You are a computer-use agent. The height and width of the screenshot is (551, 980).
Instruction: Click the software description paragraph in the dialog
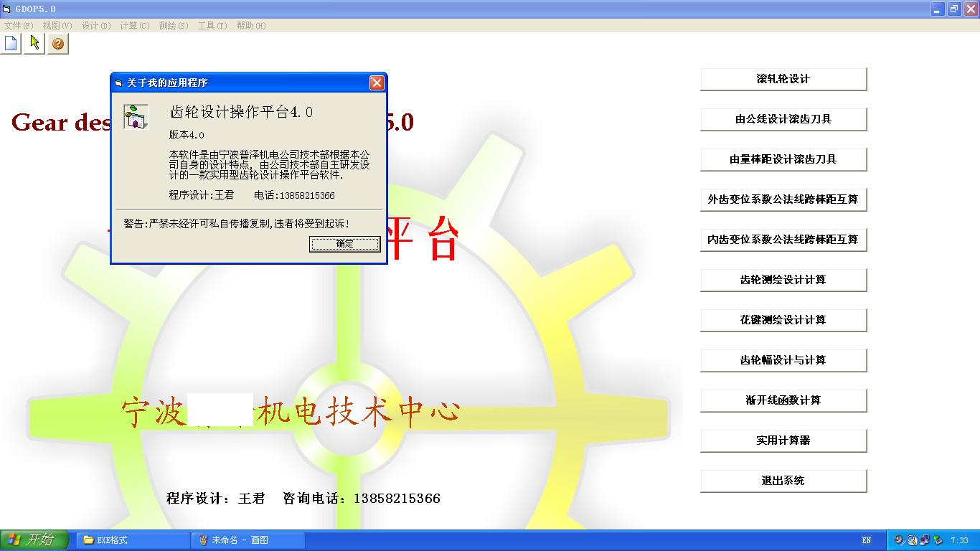(270, 164)
